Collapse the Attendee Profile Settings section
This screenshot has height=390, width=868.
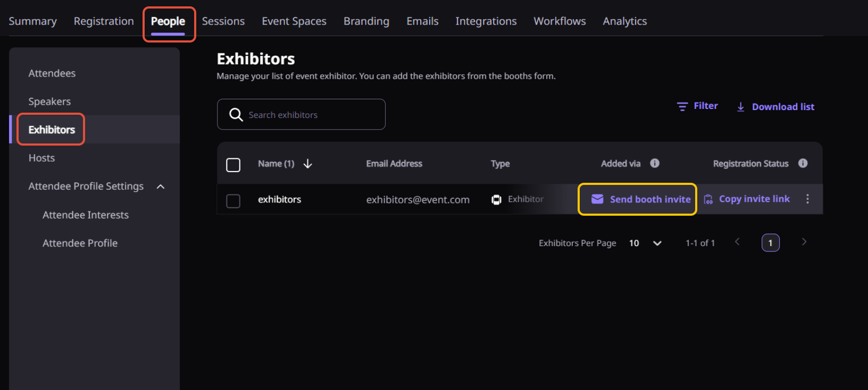click(x=161, y=186)
